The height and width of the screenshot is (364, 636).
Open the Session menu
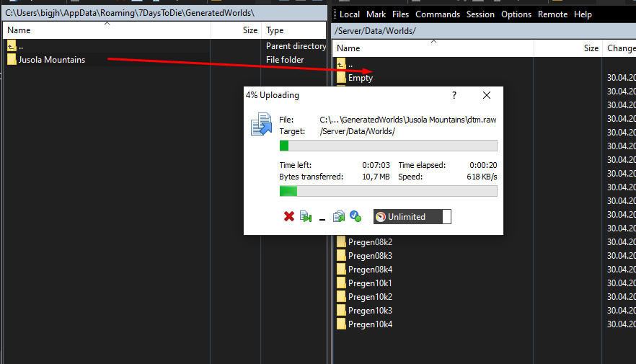click(x=480, y=14)
